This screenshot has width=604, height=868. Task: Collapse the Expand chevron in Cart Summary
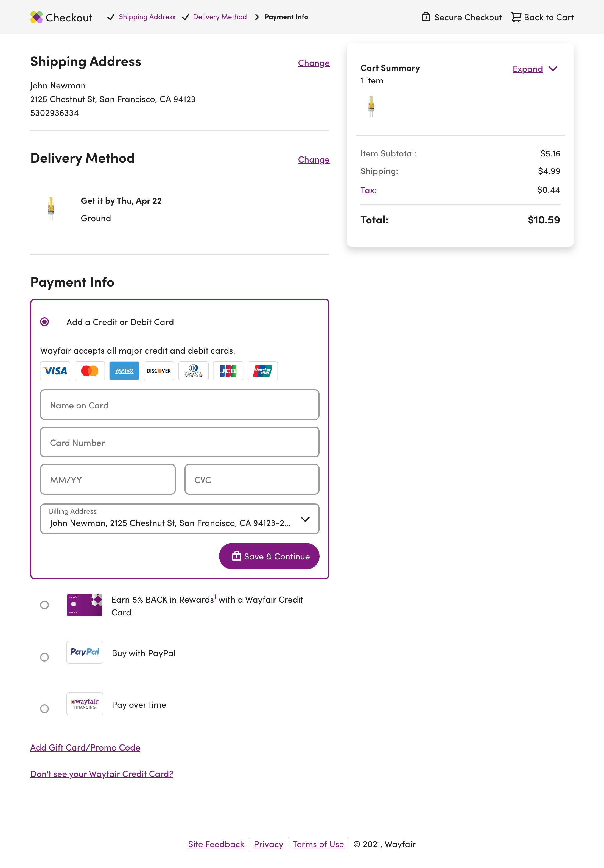tap(553, 69)
